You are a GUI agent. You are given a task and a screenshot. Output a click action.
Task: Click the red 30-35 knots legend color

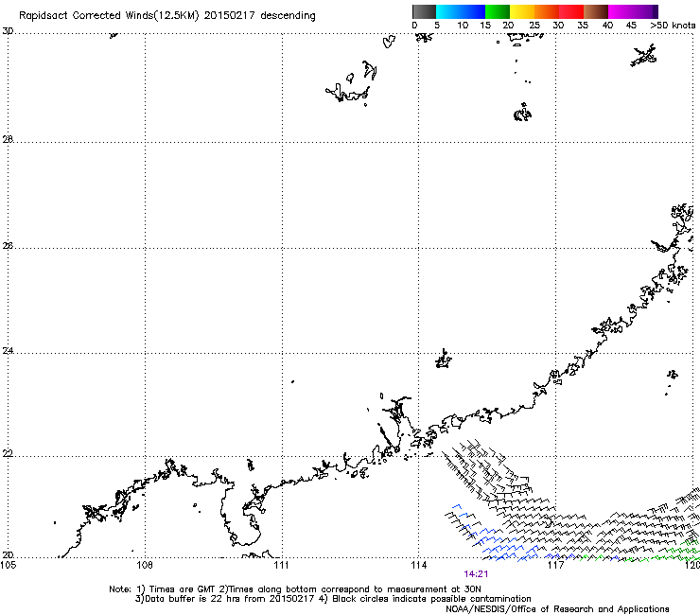571,11
